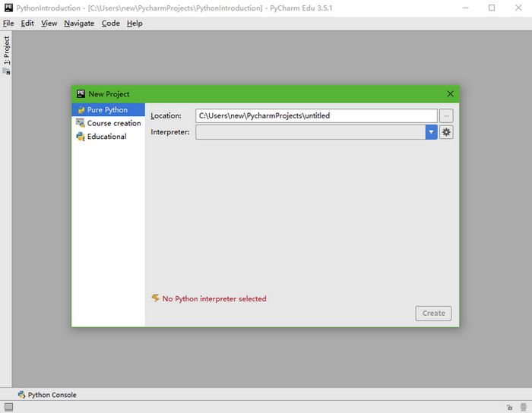
Task: Click the Pure Python icon
Action: coord(81,110)
